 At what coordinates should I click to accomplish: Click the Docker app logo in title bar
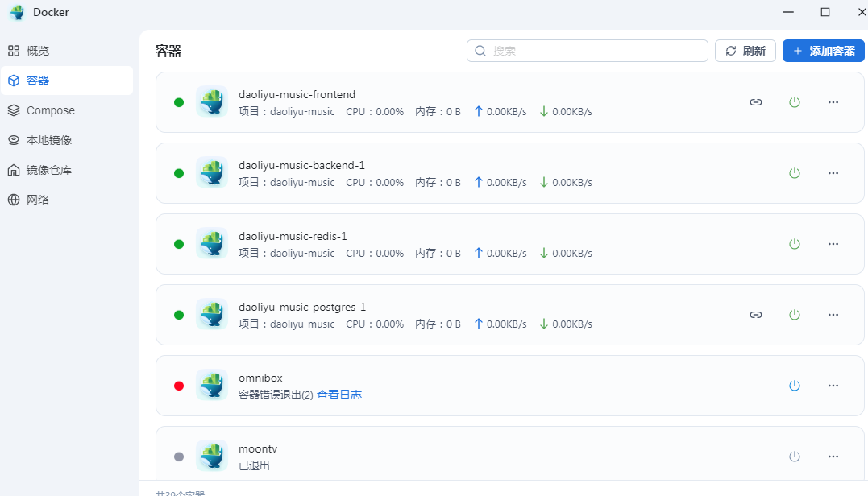(17, 12)
